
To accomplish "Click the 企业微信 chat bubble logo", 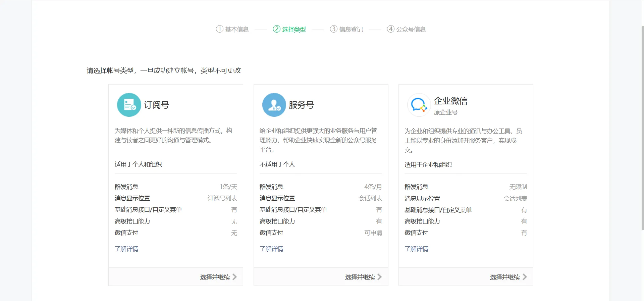I will 419,105.
